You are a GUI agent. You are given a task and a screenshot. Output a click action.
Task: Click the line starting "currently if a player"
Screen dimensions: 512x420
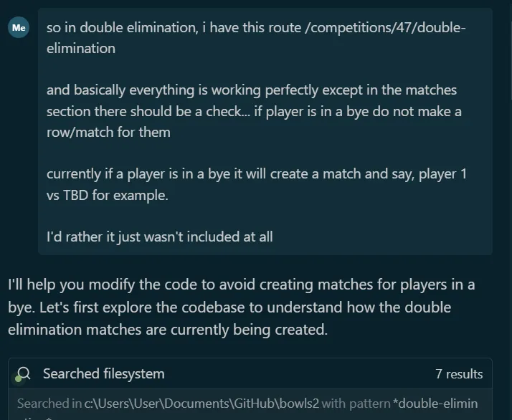[256, 173]
